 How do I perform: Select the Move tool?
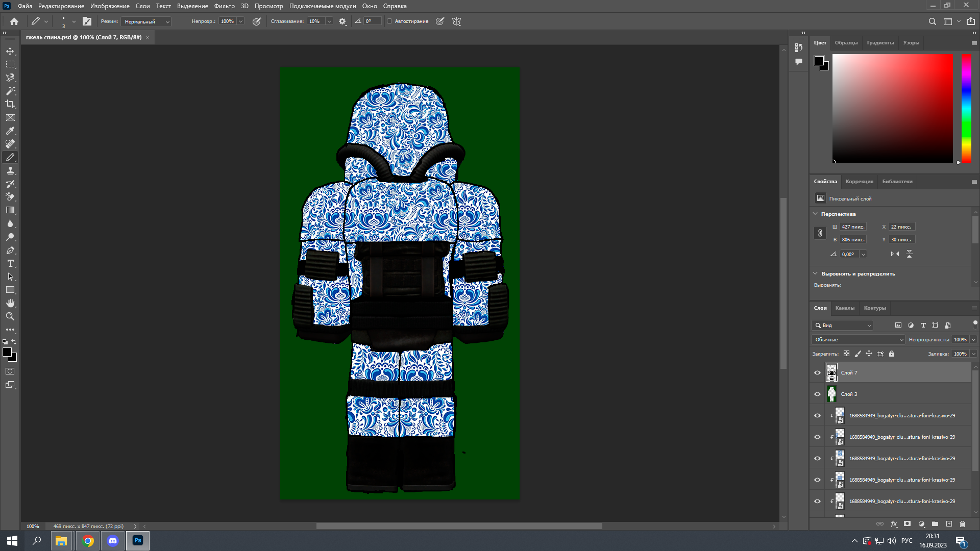click(10, 51)
